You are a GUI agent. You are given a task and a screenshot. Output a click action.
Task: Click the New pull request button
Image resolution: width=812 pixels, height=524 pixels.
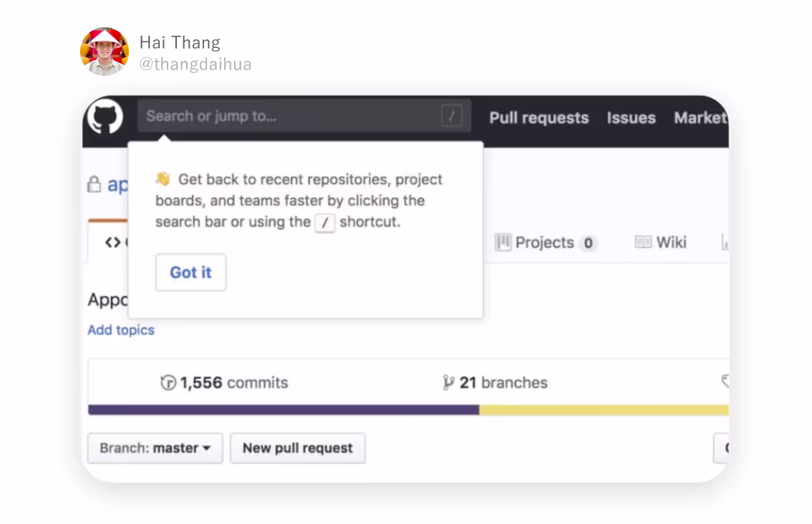tap(297, 448)
